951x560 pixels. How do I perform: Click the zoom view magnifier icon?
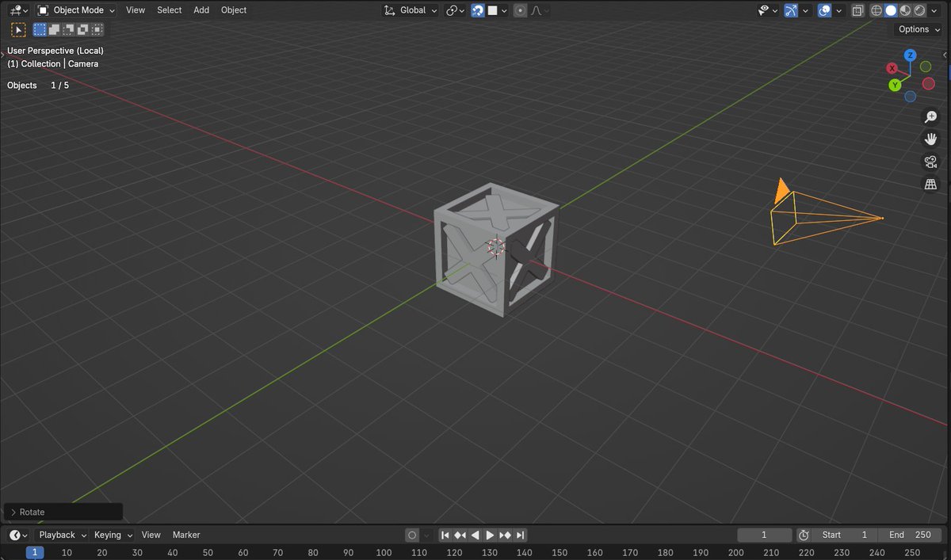coord(931,117)
